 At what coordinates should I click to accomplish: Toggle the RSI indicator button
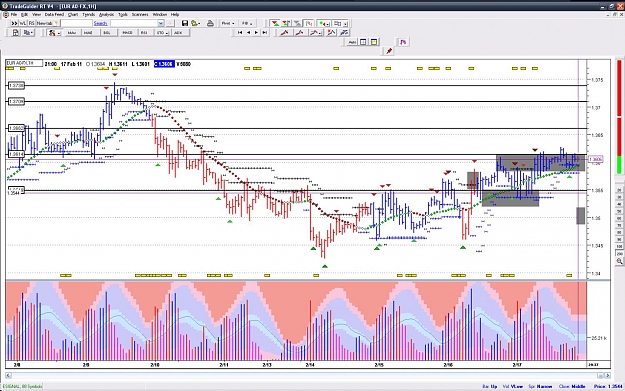[x=144, y=33]
